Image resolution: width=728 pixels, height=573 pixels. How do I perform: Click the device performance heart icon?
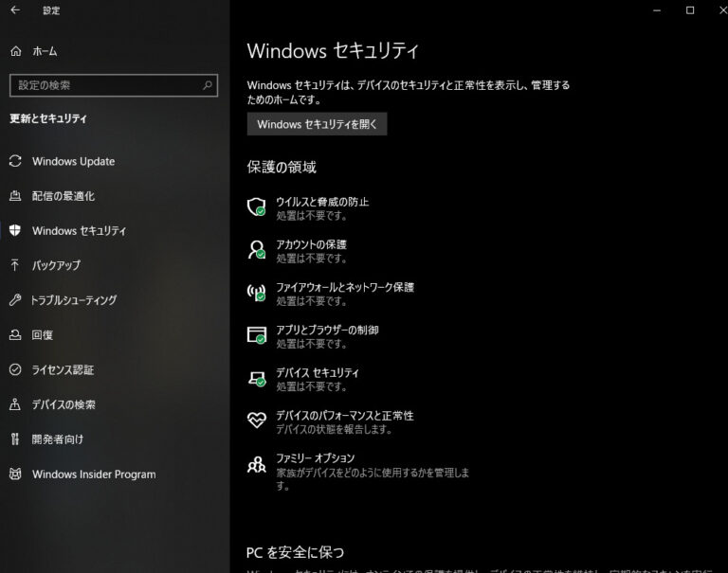click(x=256, y=421)
